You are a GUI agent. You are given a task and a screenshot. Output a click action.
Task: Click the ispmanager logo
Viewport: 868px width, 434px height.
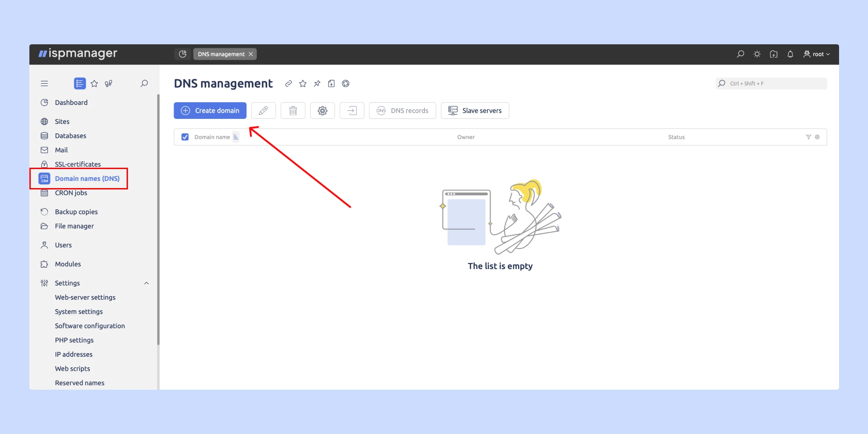click(x=78, y=54)
